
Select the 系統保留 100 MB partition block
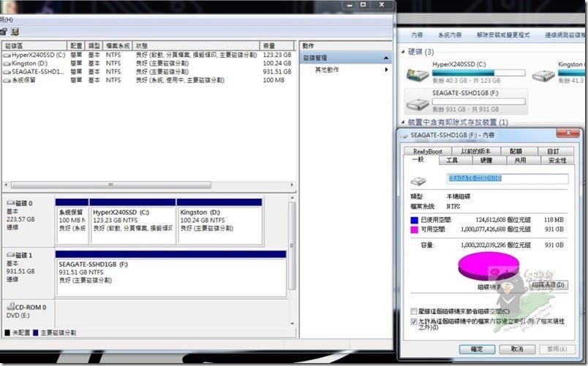(x=72, y=222)
